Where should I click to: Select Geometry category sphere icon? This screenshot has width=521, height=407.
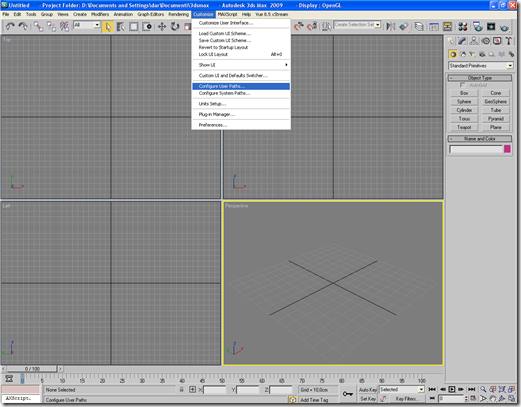coord(453,54)
